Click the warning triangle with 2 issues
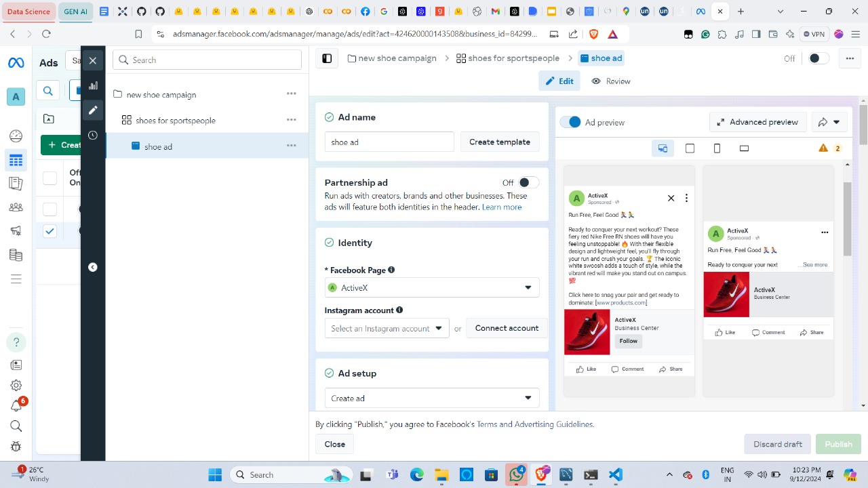 [x=829, y=148]
